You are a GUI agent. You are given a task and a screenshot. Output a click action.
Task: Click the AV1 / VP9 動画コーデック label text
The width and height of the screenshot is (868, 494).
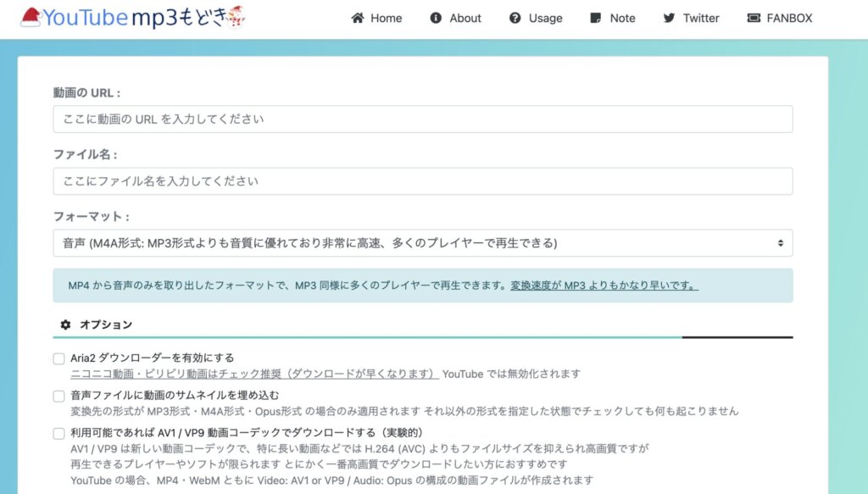[247, 433]
